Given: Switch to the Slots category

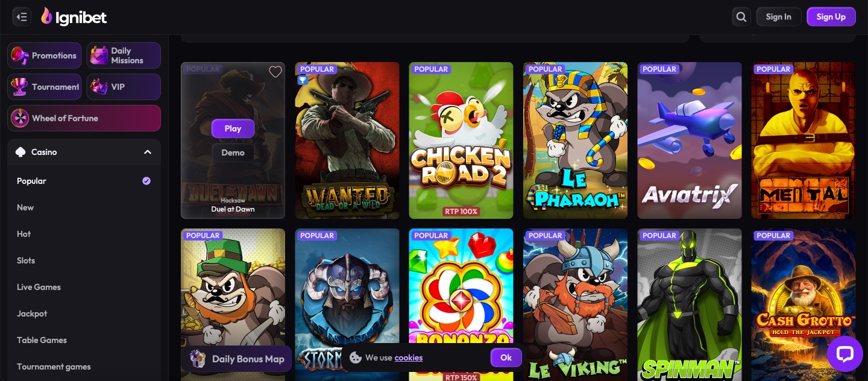Looking at the screenshot, I should click(x=26, y=260).
